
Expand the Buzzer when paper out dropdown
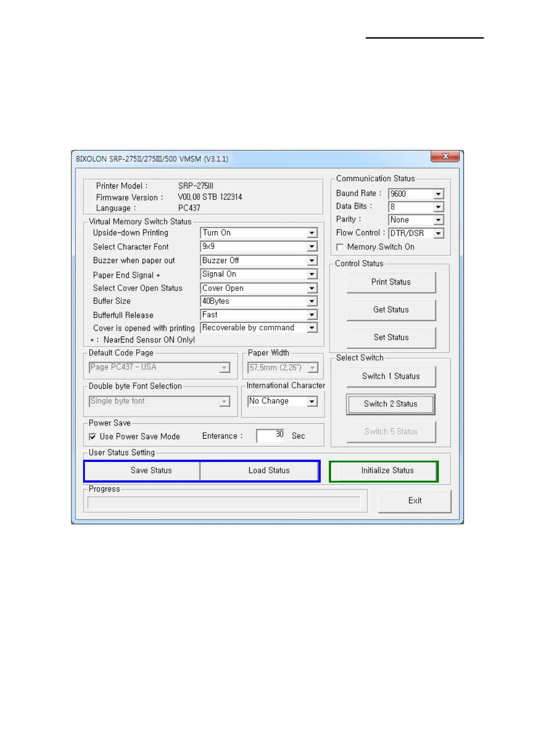[259, 260]
